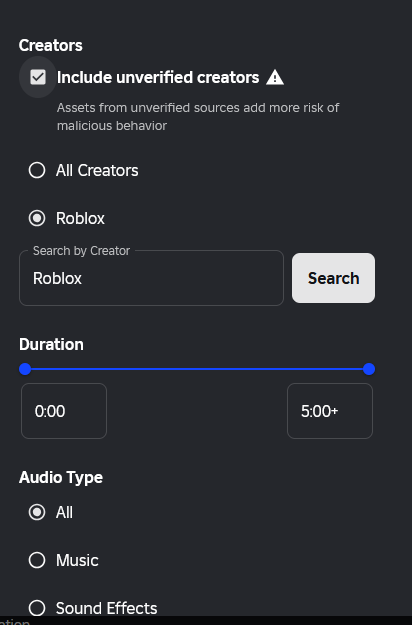Choose the Sound Effects audio type option
Screen dimensions: 412x625
[37, 608]
